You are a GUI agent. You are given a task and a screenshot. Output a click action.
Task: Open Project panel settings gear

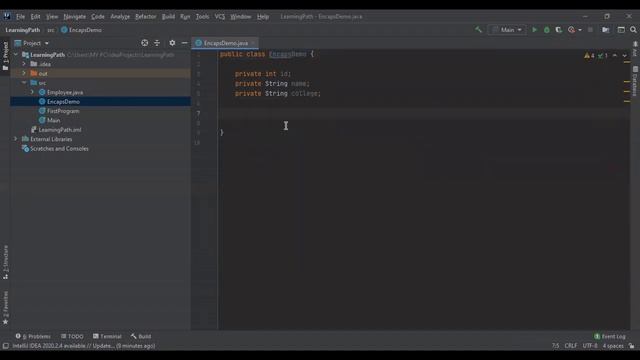172,43
